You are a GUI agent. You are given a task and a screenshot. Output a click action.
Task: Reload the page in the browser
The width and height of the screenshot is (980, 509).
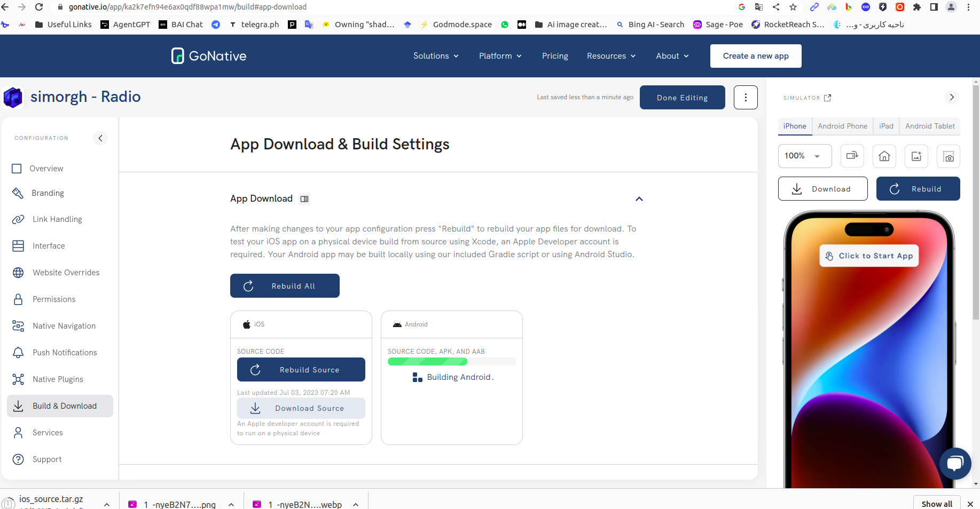39,7
